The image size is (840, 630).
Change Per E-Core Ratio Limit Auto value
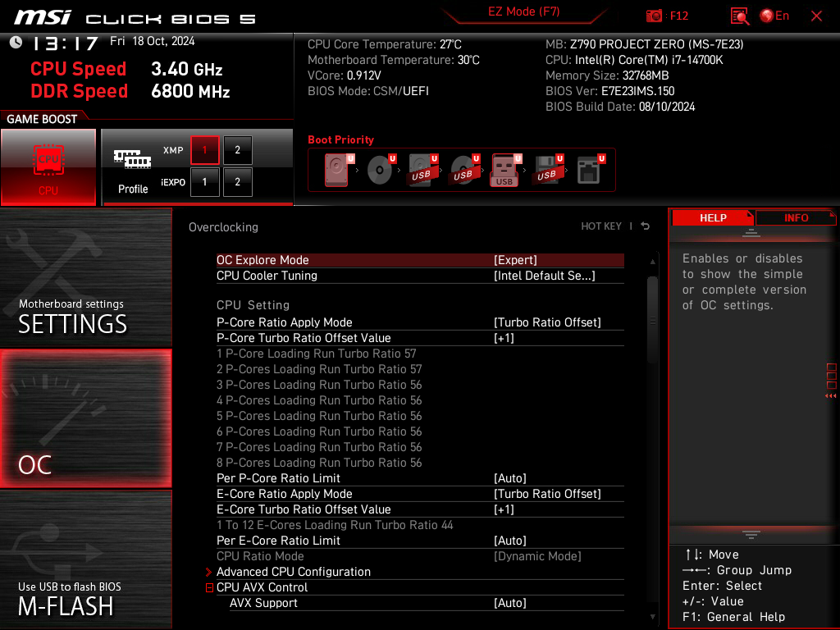(510, 541)
